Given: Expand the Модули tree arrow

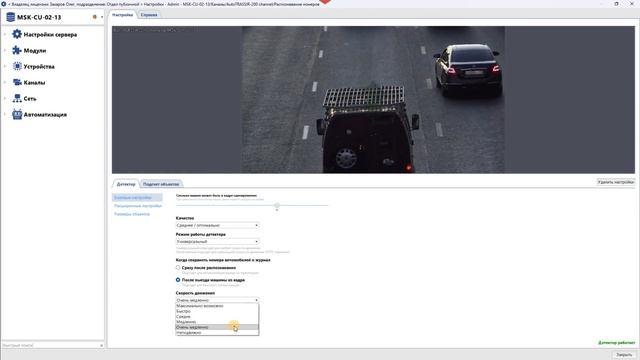Looking at the screenshot, I should [5, 50].
